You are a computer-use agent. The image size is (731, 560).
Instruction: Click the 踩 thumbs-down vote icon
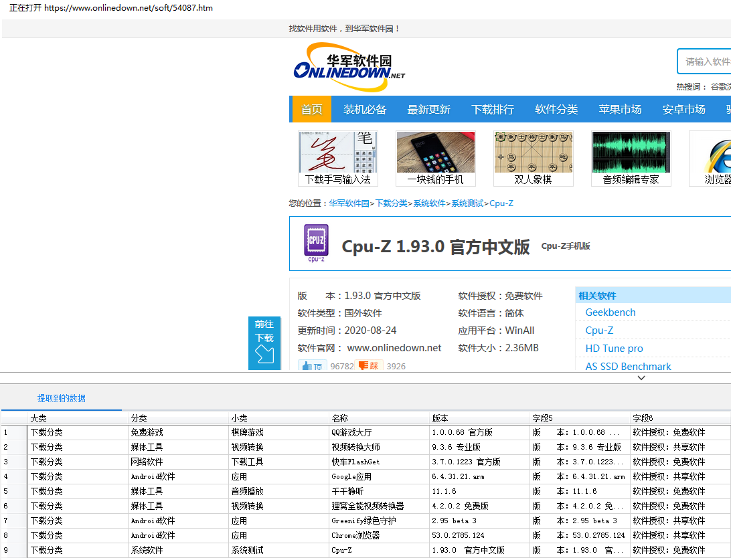pyautogui.click(x=369, y=366)
